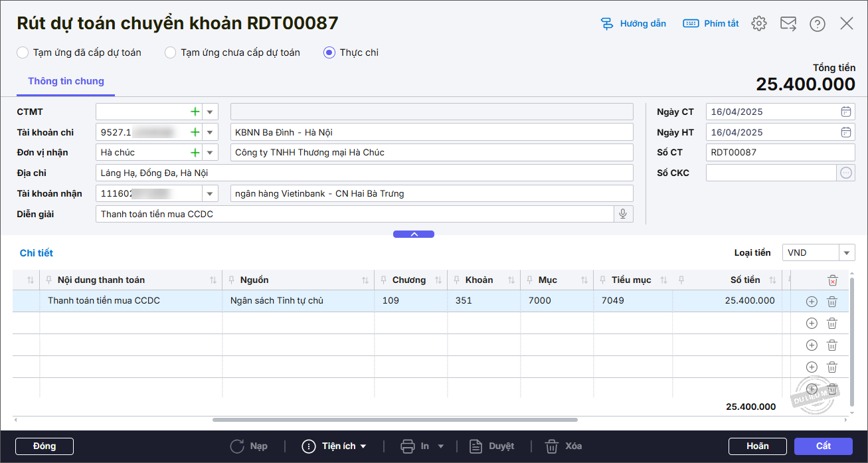Open the Tài khoản nhận dropdown arrow

coord(210,194)
